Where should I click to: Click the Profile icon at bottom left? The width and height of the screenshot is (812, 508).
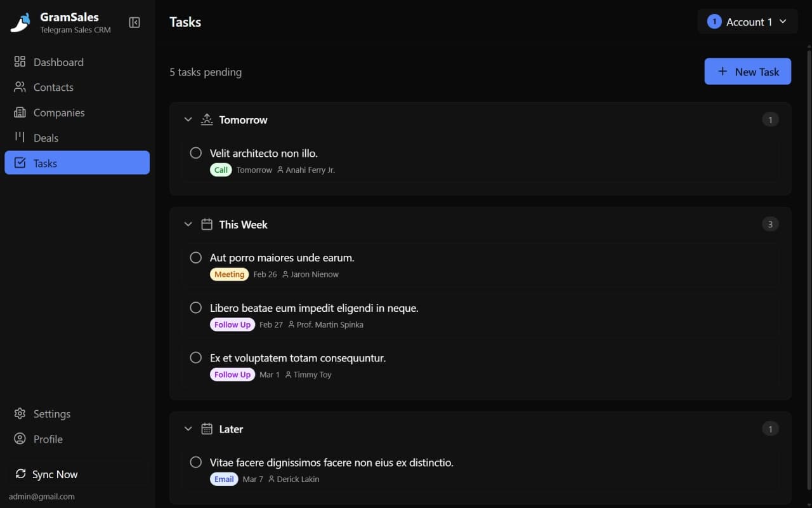click(20, 439)
